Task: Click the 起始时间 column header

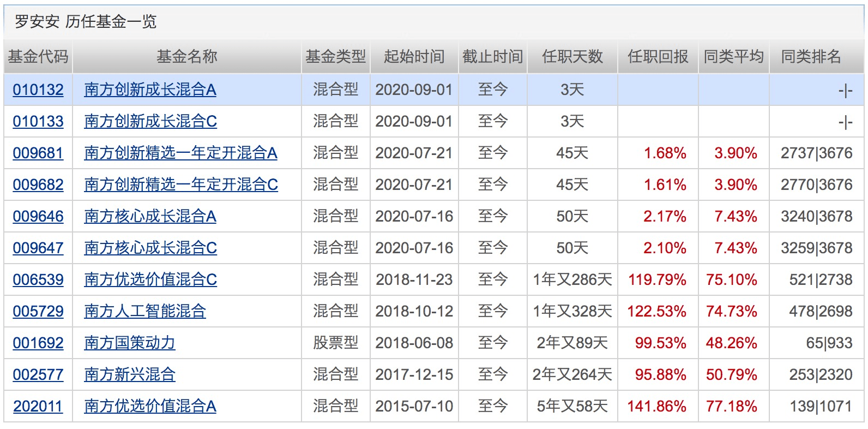Action: [414, 56]
